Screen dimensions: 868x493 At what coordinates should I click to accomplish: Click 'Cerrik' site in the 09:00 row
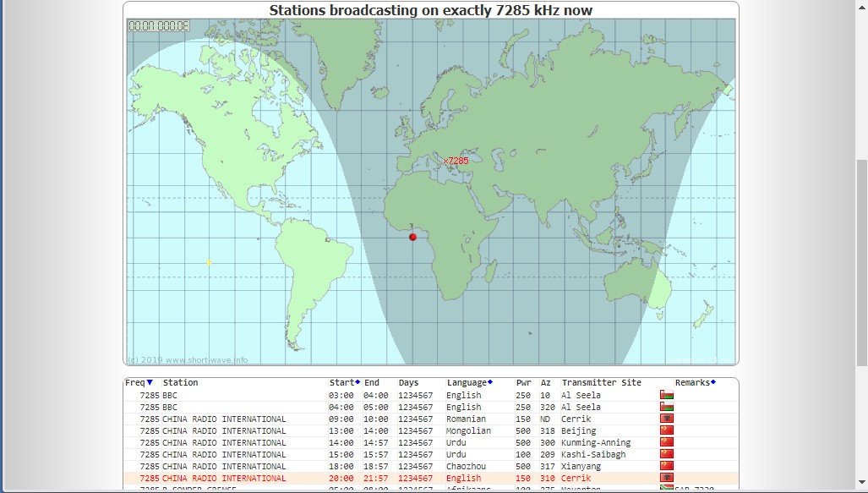[x=576, y=419]
